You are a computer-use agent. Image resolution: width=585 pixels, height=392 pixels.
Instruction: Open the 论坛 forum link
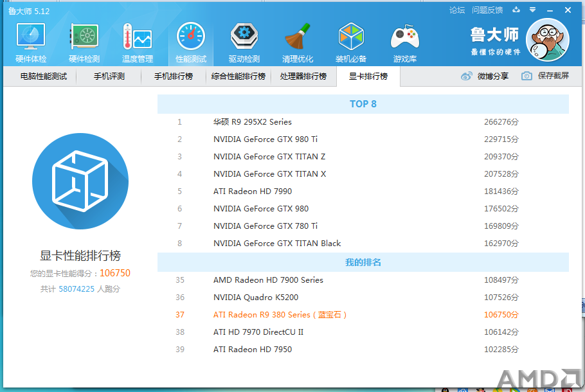tap(457, 10)
